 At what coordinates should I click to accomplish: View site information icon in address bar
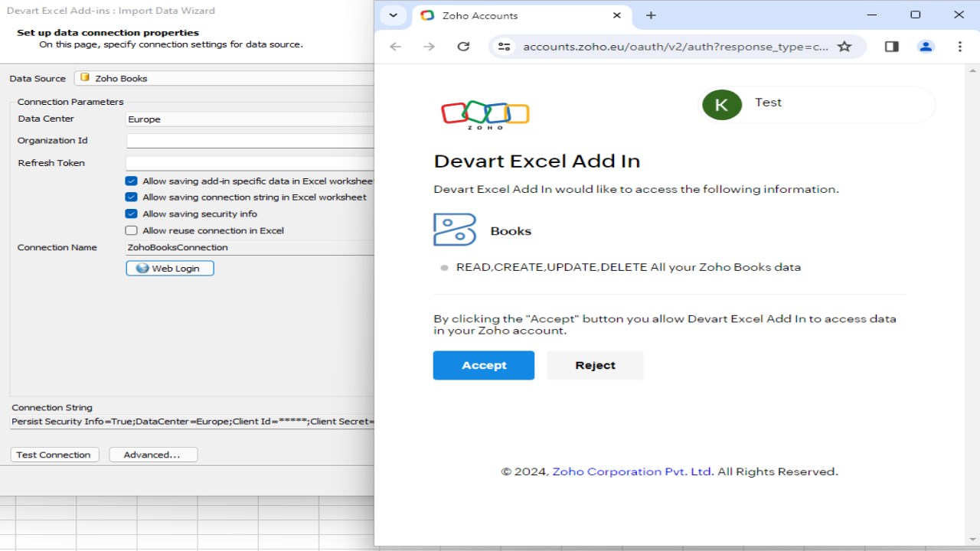[504, 47]
